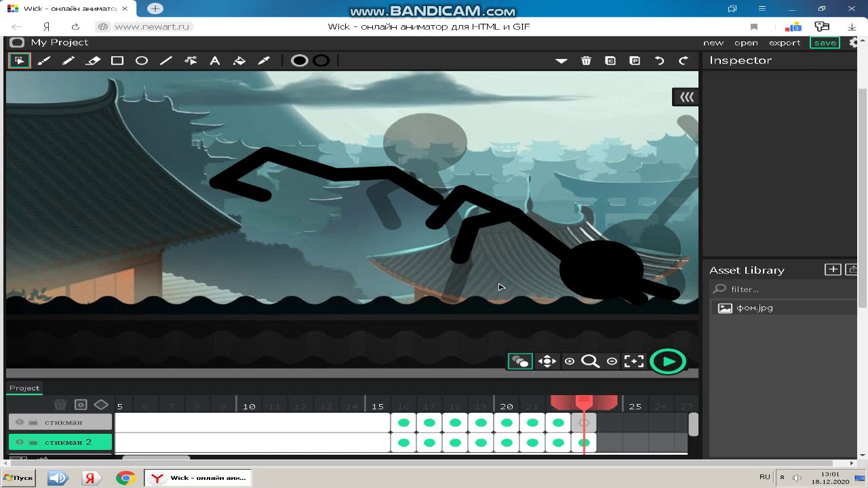Select фон.jpg in Asset Library
Image resolution: width=868 pixels, height=488 pixels.
pyautogui.click(x=783, y=308)
